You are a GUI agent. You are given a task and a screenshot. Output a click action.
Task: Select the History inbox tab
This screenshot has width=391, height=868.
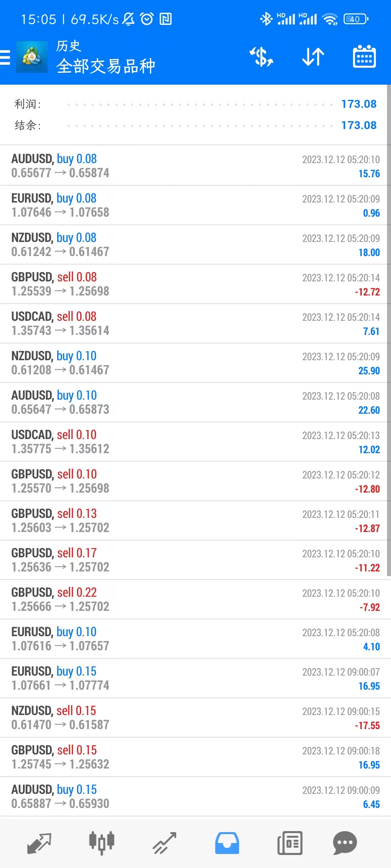227,843
